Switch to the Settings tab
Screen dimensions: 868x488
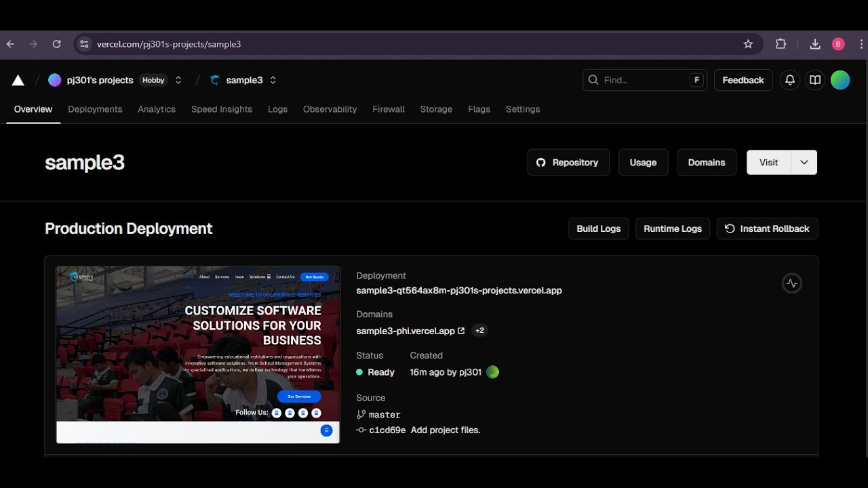(x=523, y=109)
